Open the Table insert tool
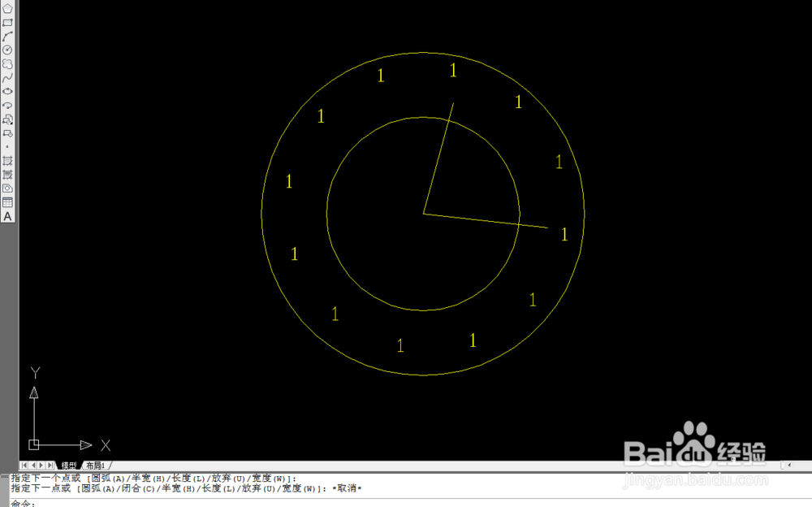The image size is (812, 507). [7, 202]
